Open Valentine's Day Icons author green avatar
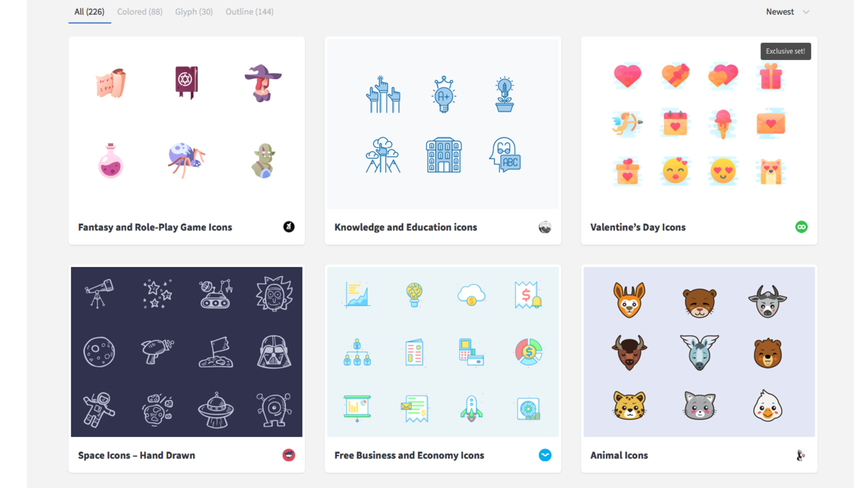The width and height of the screenshot is (868, 488). pyautogui.click(x=801, y=227)
